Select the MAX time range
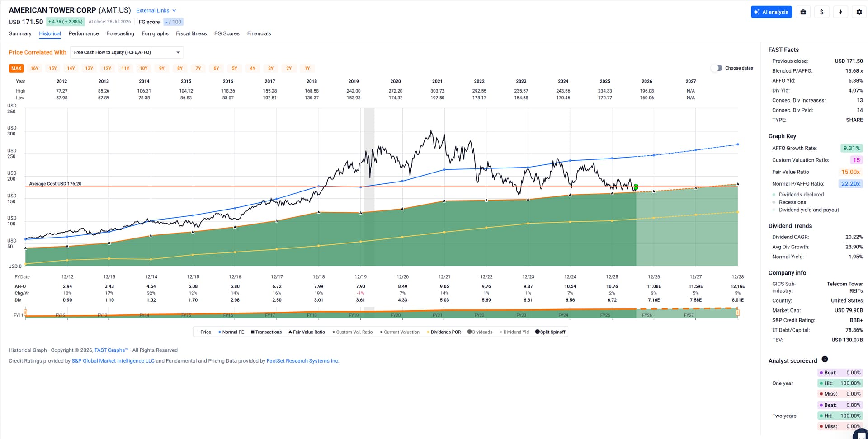Image resolution: width=868 pixels, height=439 pixels. [x=16, y=68]
